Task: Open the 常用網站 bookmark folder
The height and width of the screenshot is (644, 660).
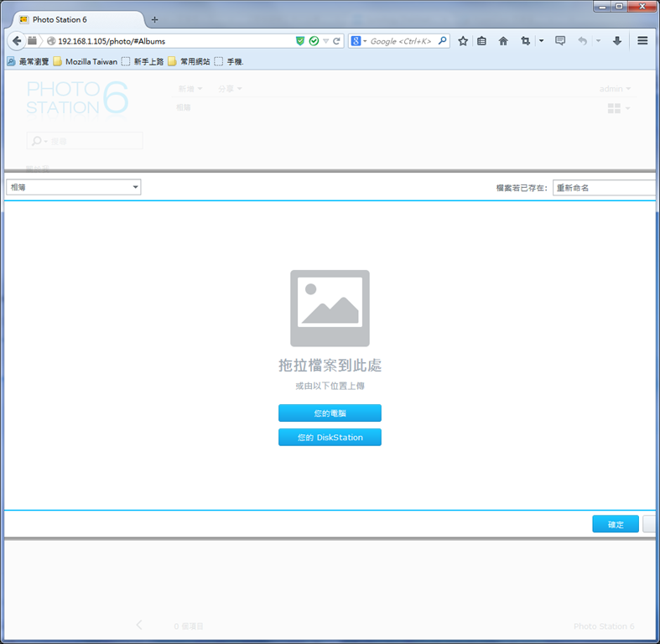Action: click(x=189, y=61)
